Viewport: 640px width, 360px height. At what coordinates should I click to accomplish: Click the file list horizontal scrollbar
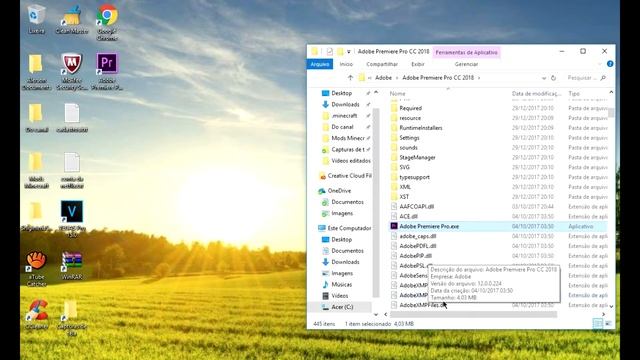point(473,314)
